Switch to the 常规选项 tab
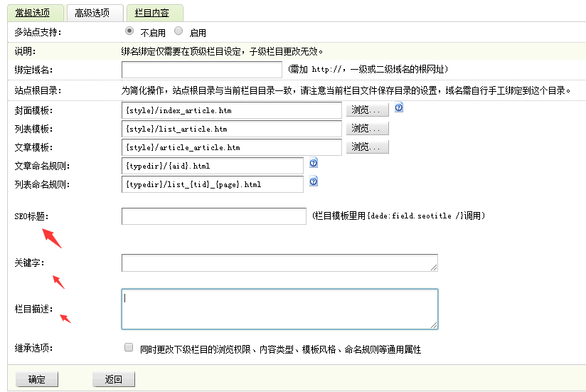 [36, 13]
